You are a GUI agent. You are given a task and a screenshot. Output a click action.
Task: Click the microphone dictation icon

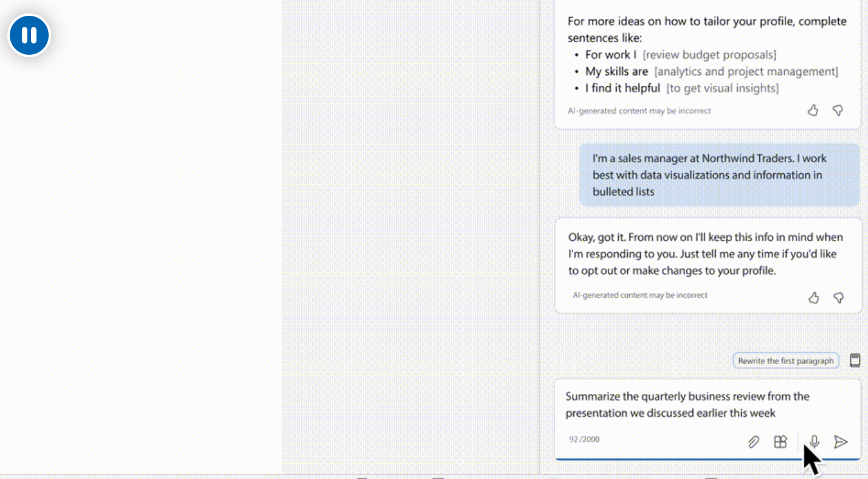(x=815, y=442)
